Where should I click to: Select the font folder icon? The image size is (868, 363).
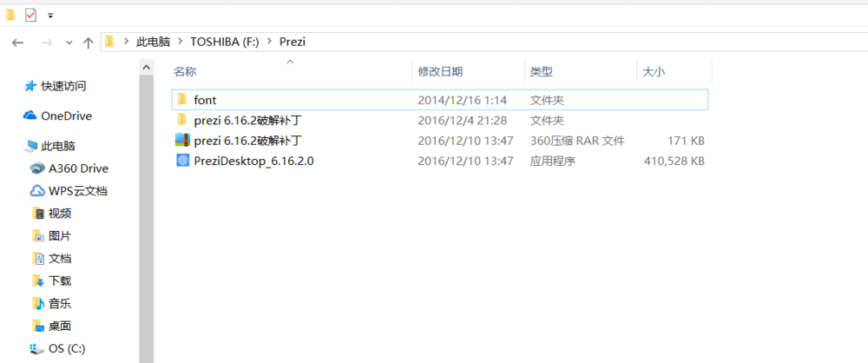[182, 100]
